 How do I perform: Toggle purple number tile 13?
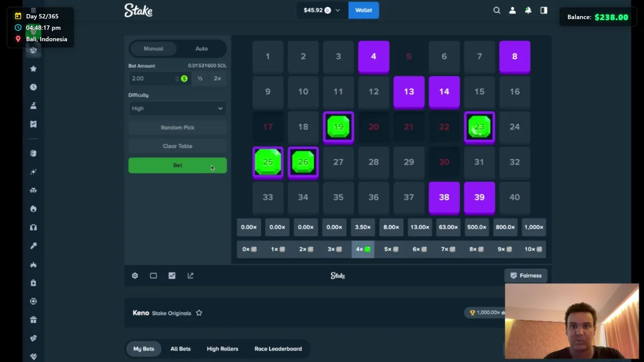tap(409, 92)
